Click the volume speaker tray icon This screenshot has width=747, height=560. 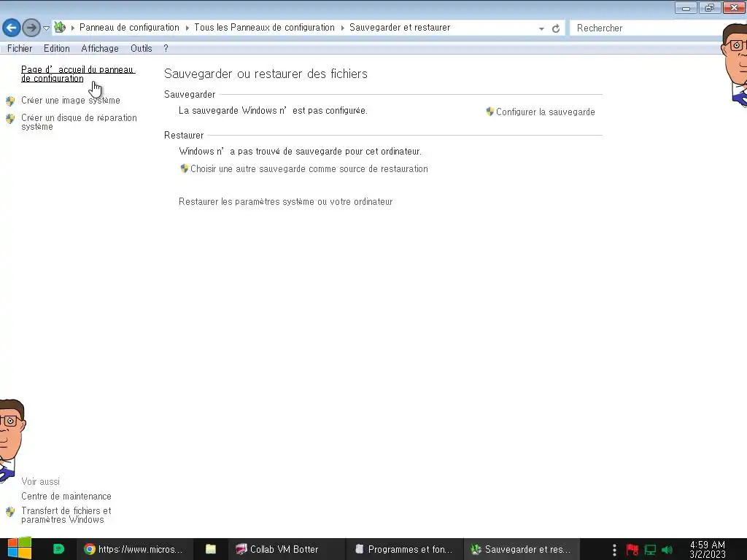667,550
